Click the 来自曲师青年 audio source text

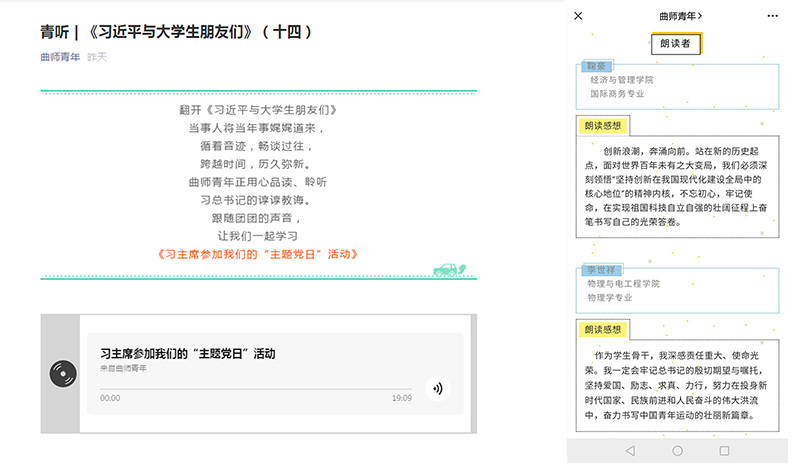coord(123,368)
